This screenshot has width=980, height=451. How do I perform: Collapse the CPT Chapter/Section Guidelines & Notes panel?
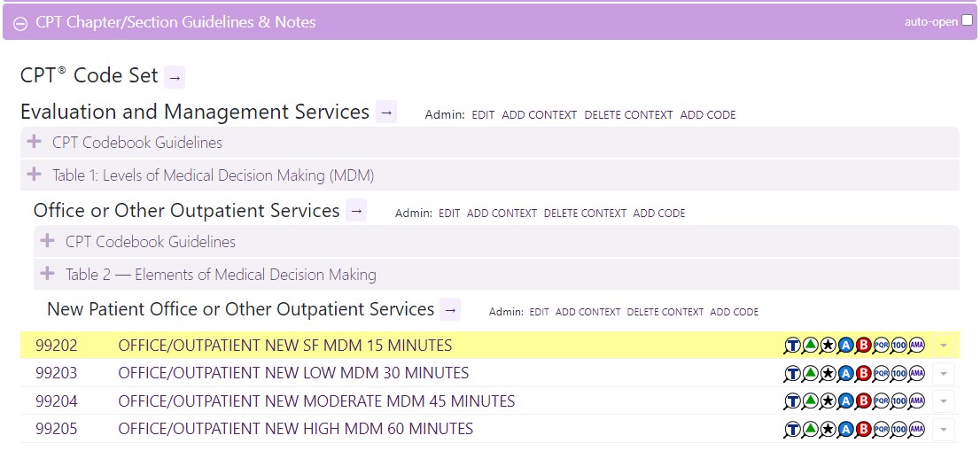tap(20, 23)
